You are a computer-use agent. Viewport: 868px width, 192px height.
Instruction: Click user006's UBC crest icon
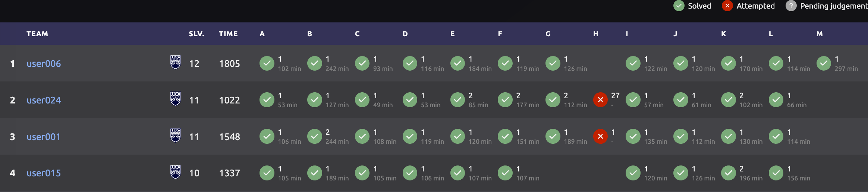(x=175, y=62)
